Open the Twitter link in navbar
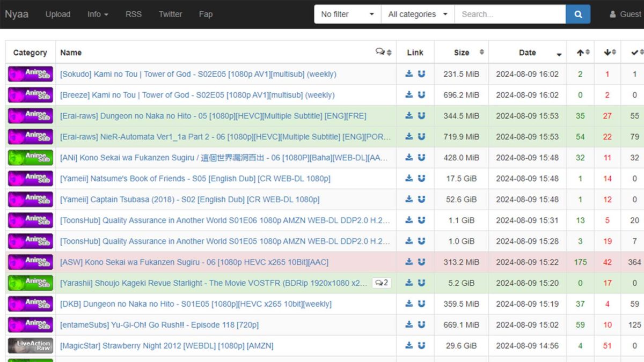The image size is (644, 362). click(170, 14)
